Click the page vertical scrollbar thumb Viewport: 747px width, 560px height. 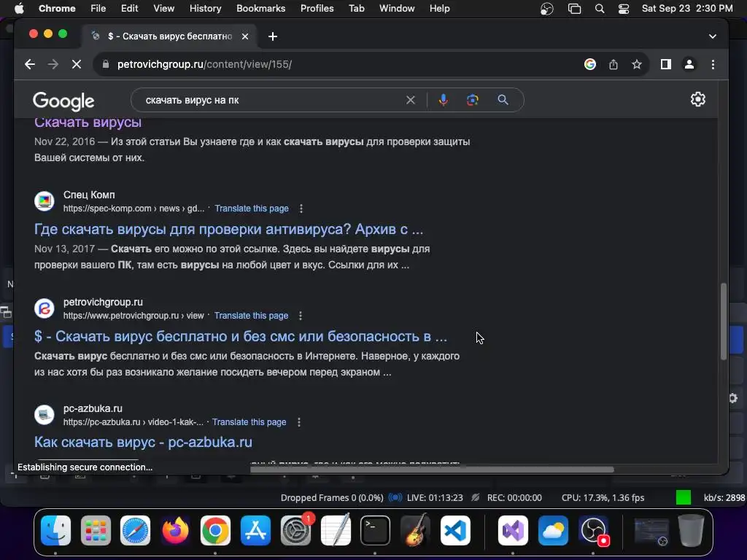pos(723,322)
